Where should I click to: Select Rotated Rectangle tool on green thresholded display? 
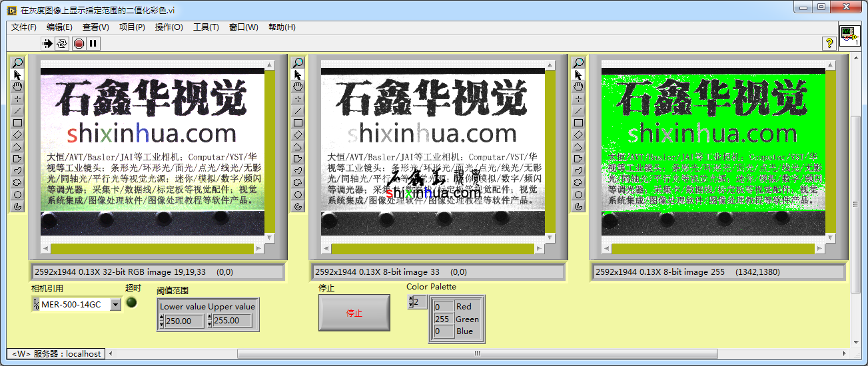coord(579,134)
